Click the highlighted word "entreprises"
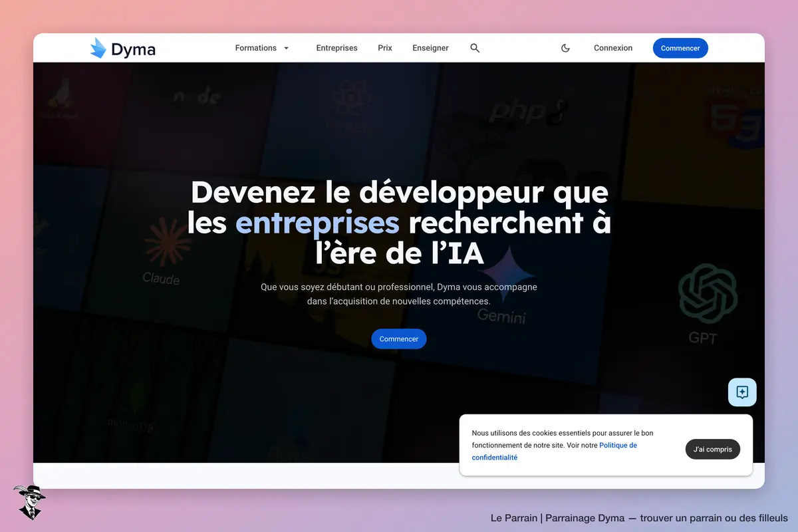798x532 pixels. (318, 223)
